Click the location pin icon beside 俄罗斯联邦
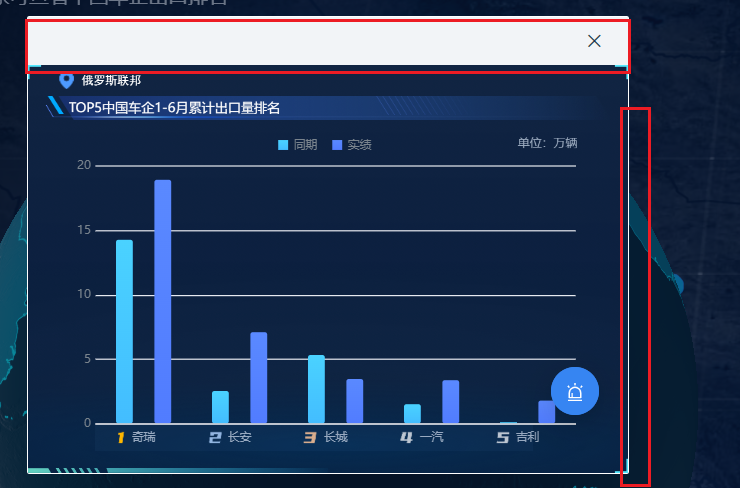Image resolution: width=740 pixels, height=488 pixels. [x=67, y=81]
